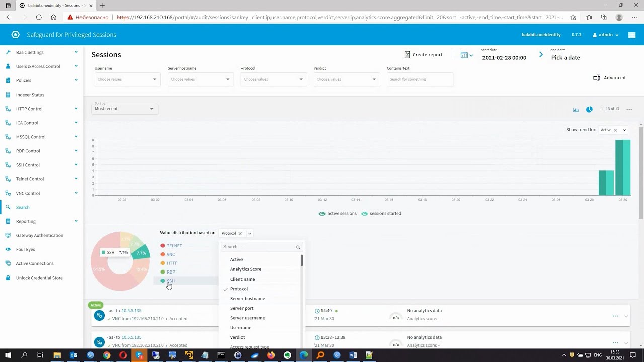Viewport: 644px width, 362px height.
Task: Open the Server hostname filter dropdown
Action: [x=200, y=79]
